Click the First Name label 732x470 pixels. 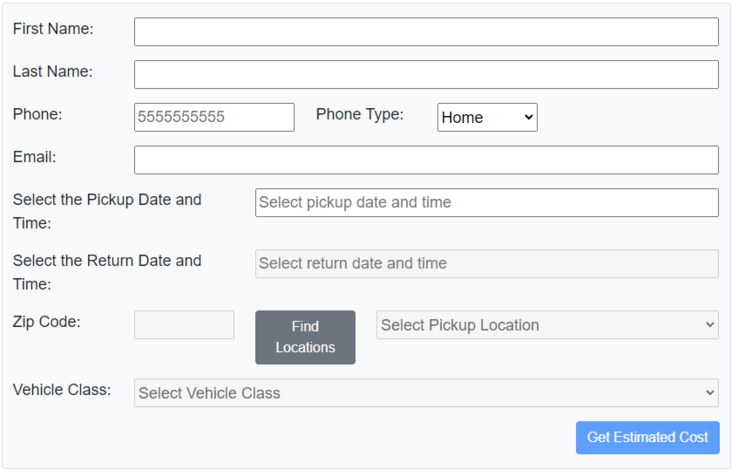pyautogui.click(x=53, y=29)
